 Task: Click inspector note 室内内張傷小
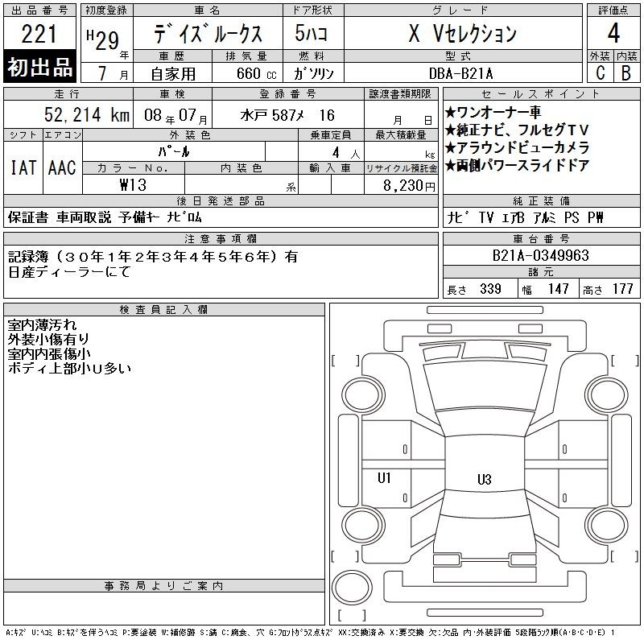point(49,353)
